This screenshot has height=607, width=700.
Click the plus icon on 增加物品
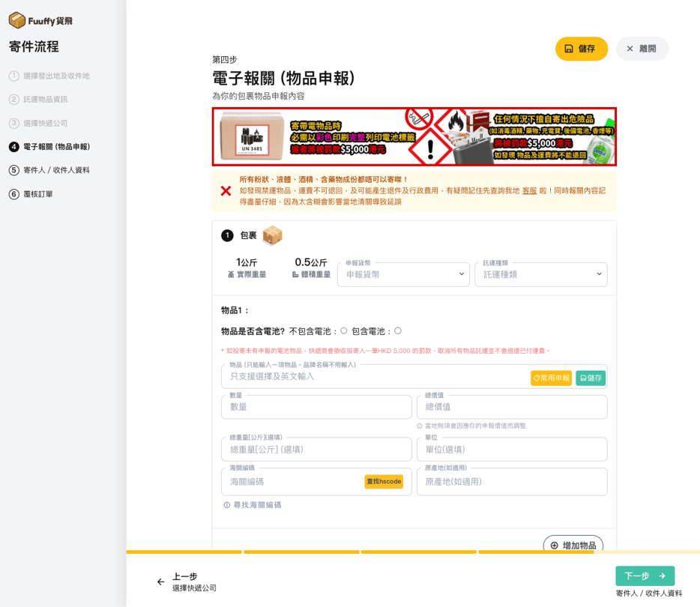point(555,546)
